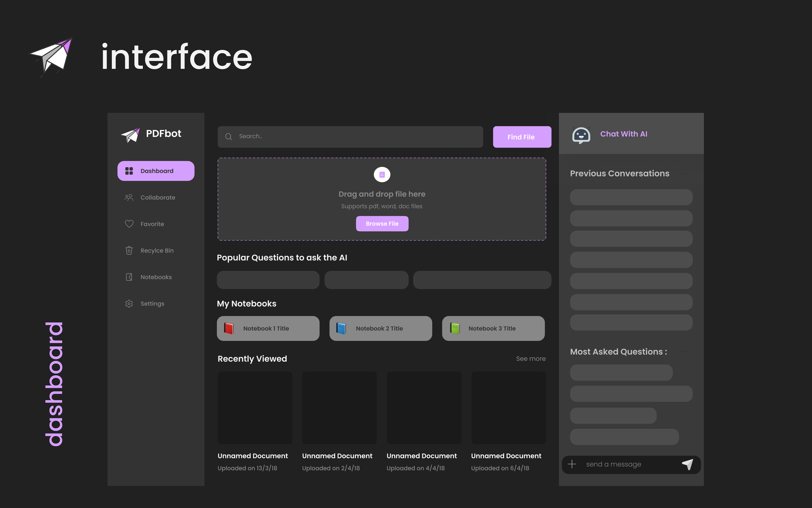Image resolution: width=812 pixels, height=508 pixels.
Task: Click the Chat With AI header
Action: (x=631, y=134)
